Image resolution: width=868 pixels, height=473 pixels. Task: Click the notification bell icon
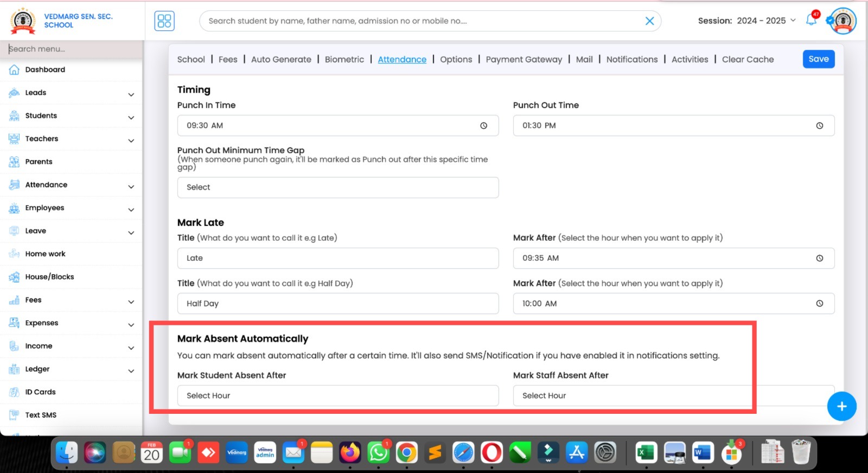pos(811,21)
